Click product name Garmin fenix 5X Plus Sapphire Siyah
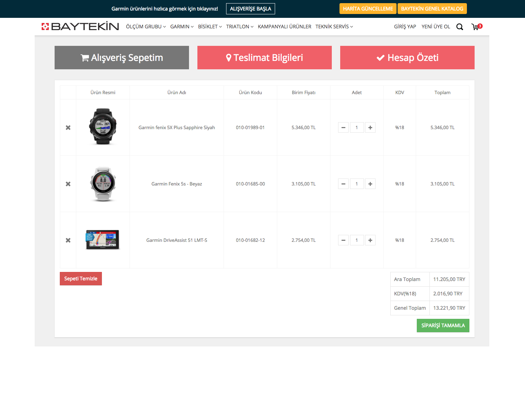 tap(177, 127)
